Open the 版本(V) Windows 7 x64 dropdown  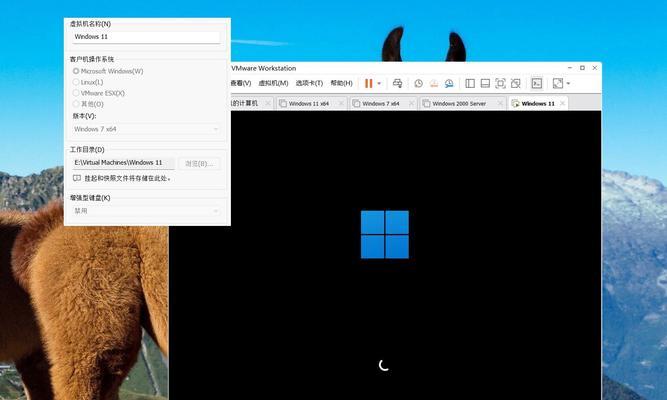146,129
